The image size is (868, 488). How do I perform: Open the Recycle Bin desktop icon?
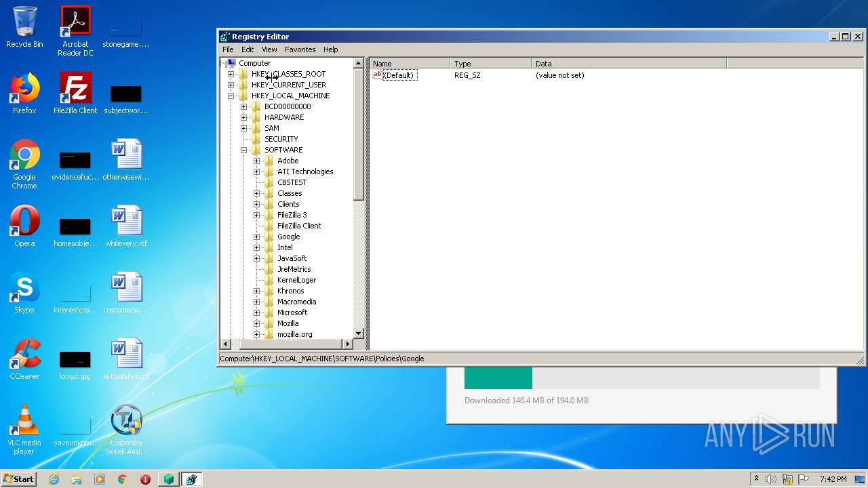click(24, 27)
